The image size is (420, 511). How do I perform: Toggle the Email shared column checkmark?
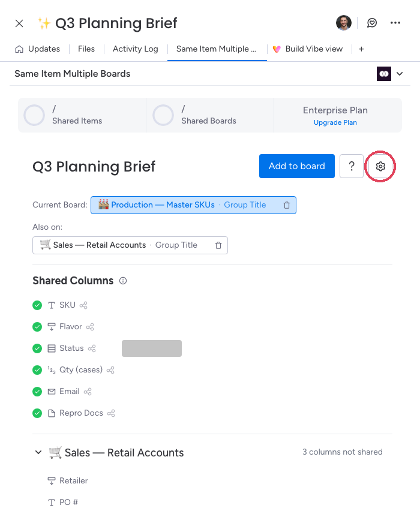point(37,392)
